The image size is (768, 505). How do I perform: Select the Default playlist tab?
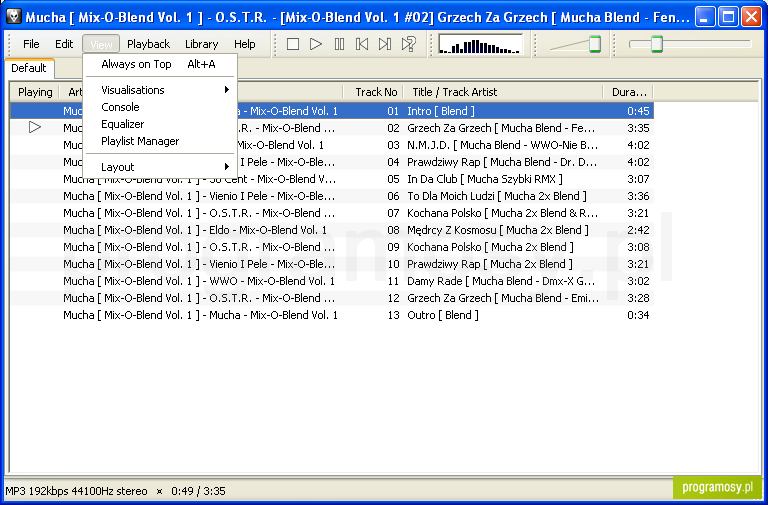[28, 68]
